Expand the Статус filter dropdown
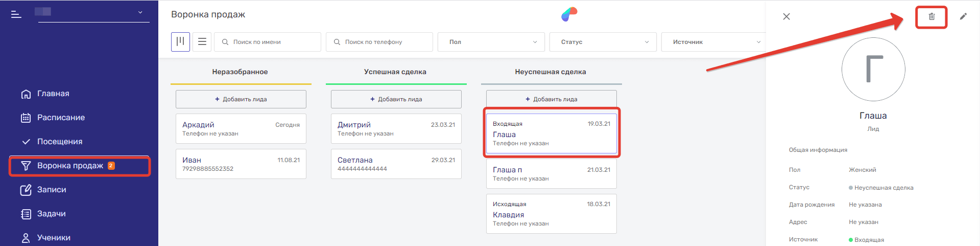Image resolution: width=980 pixels, height=246 pixels. 603,42
